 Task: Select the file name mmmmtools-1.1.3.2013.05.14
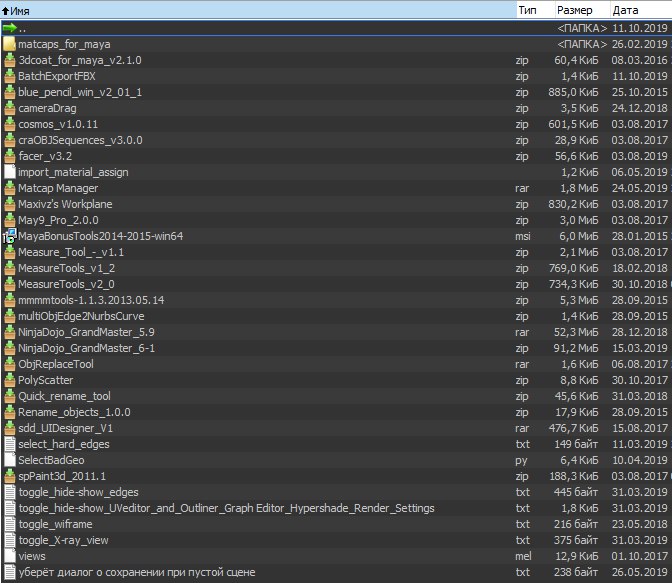(91, 300)
